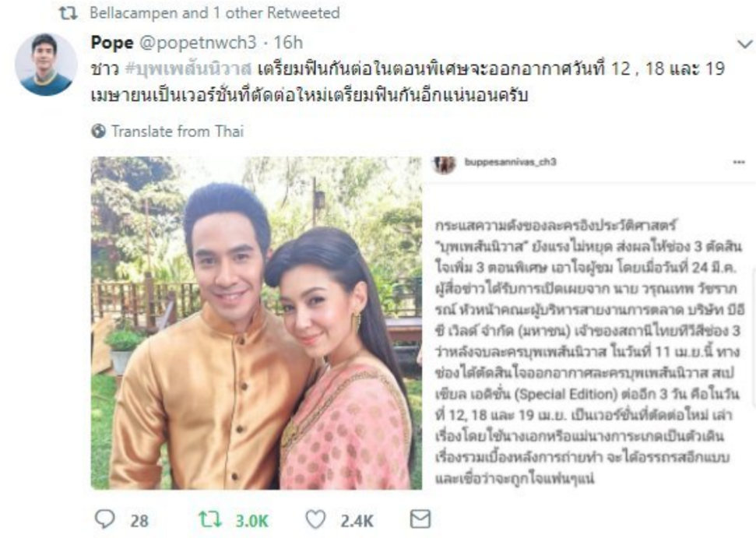Open the couple photo in the tweet

pyautogui.click(x=256, y=322)
